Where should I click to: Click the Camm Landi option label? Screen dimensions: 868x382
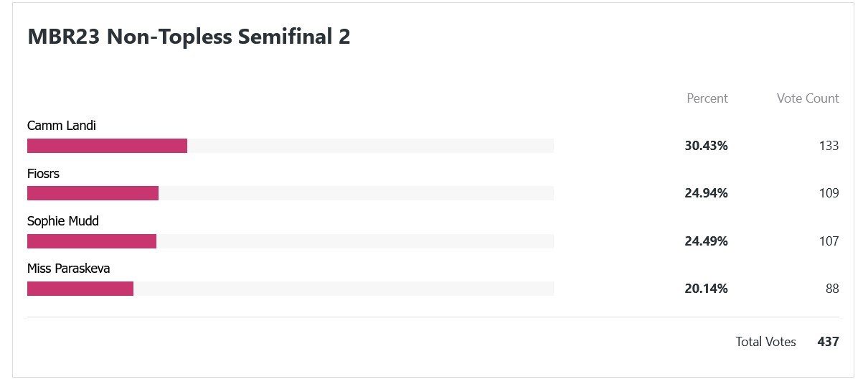[62, 126]
